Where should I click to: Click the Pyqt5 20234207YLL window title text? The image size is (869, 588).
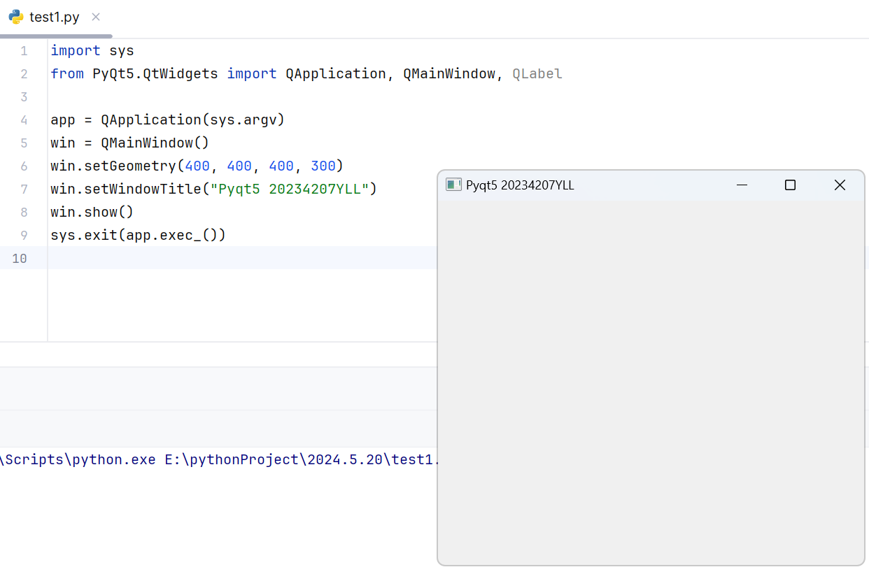[x=520, y=185]
